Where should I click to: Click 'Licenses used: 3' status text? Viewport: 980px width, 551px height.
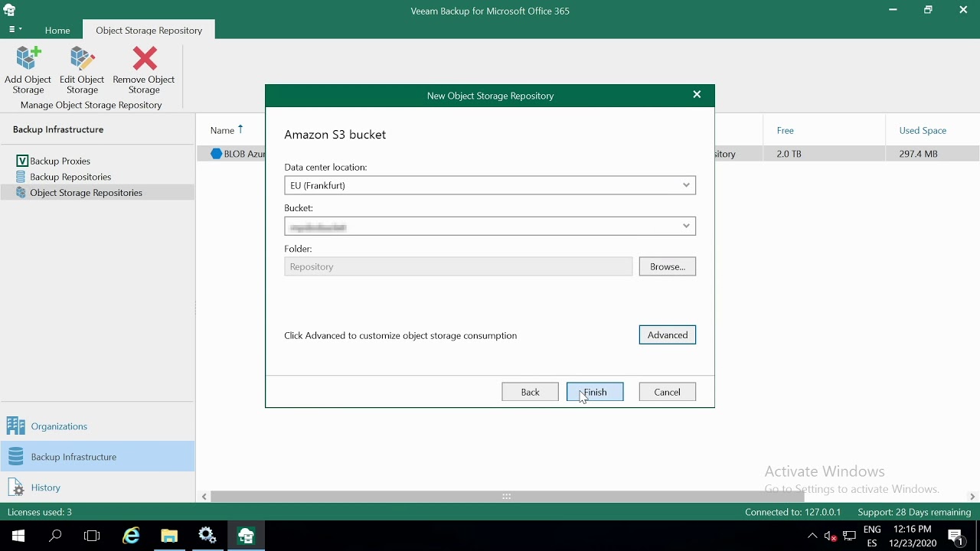click(40, 512)
